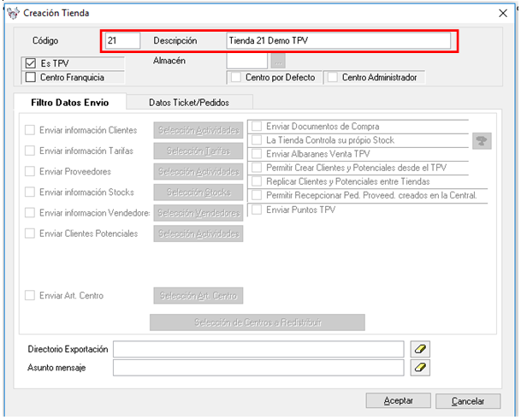This screenshot has width=521, height=420.
Task: Click the Directorio Exportación text field
Action: click(x=258, y=349)
